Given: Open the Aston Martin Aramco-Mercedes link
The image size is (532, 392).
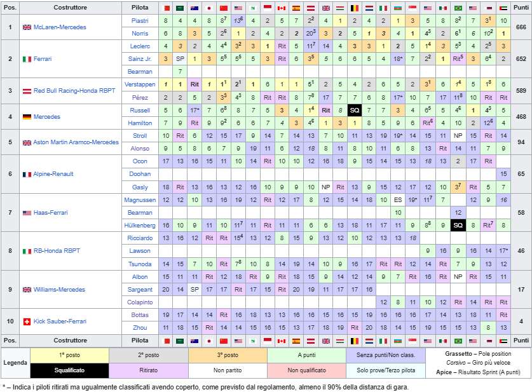Looking at the screenshot, I should (x=76, y=142).
